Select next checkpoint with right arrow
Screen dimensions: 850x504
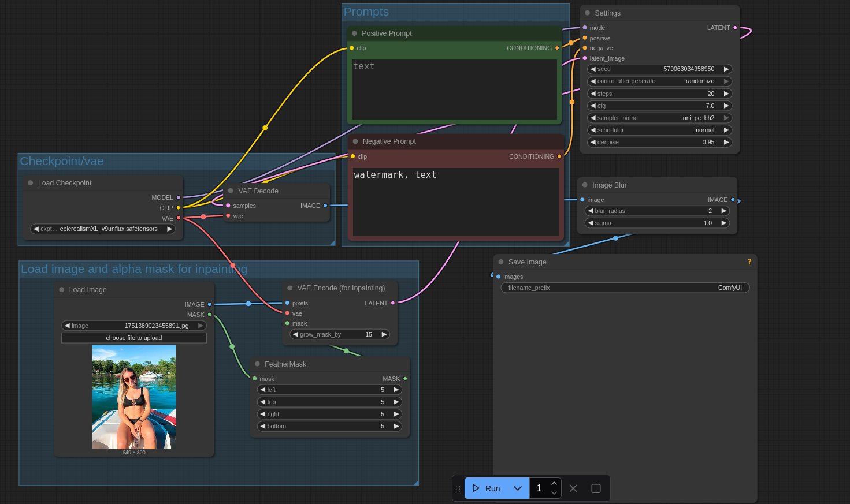(169, 229)
